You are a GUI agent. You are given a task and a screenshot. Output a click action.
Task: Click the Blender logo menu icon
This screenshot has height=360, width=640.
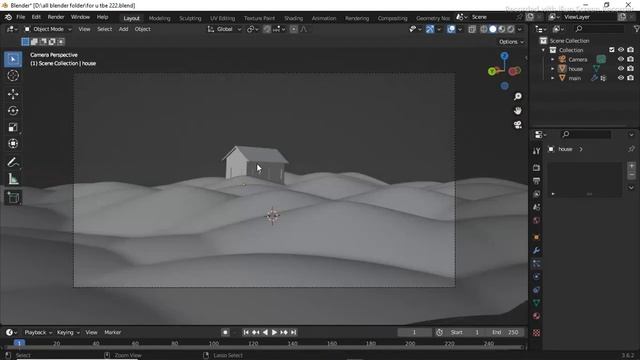point(8,17)
